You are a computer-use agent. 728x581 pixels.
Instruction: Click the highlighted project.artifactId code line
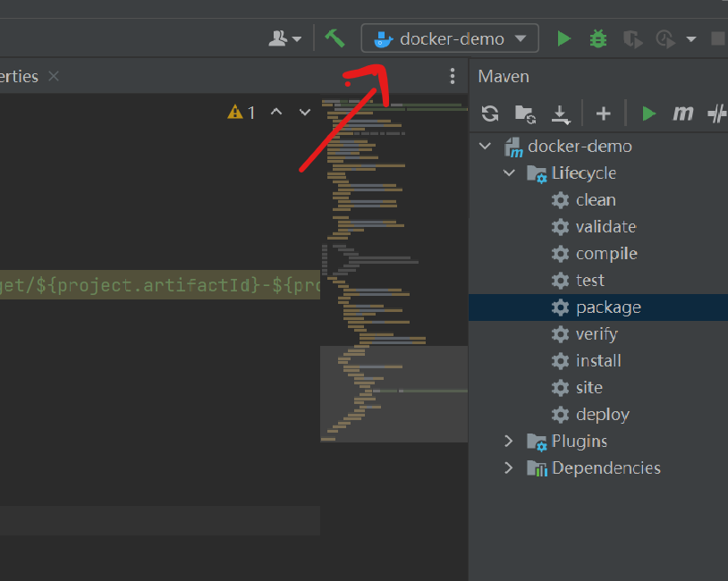pos(160,285)
